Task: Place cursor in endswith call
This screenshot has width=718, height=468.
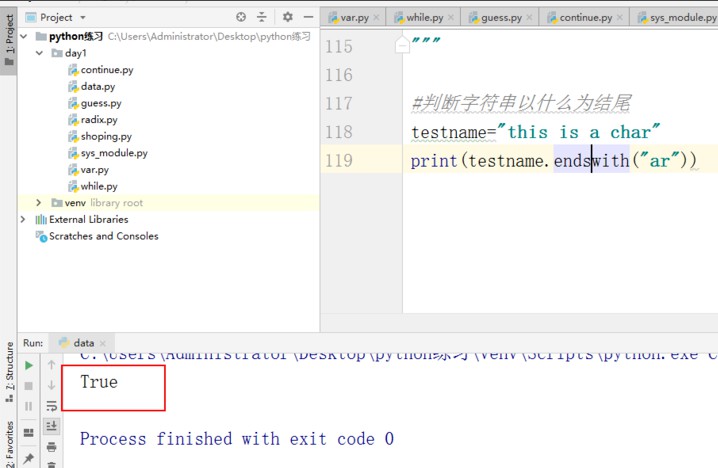Action: pyautogui.click(x=591, y=161)
